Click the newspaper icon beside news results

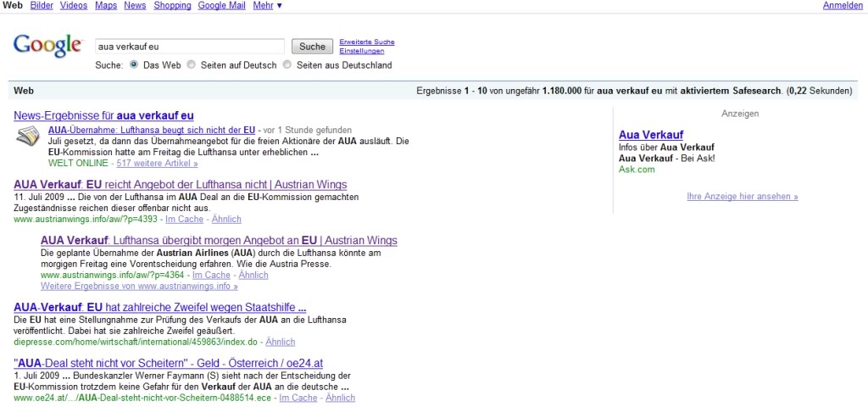[28, 137]
